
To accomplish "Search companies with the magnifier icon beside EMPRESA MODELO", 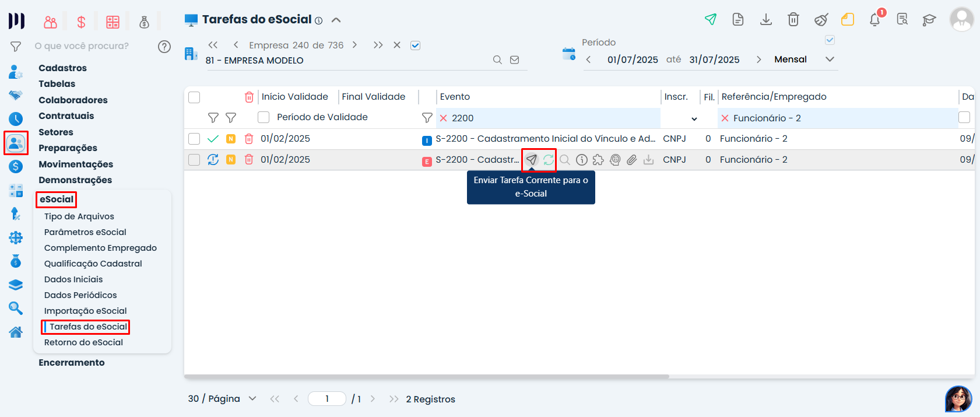I will point(497,59).
